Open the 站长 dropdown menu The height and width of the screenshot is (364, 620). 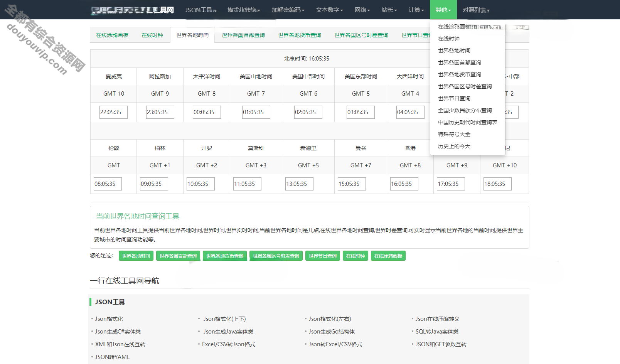389,10
